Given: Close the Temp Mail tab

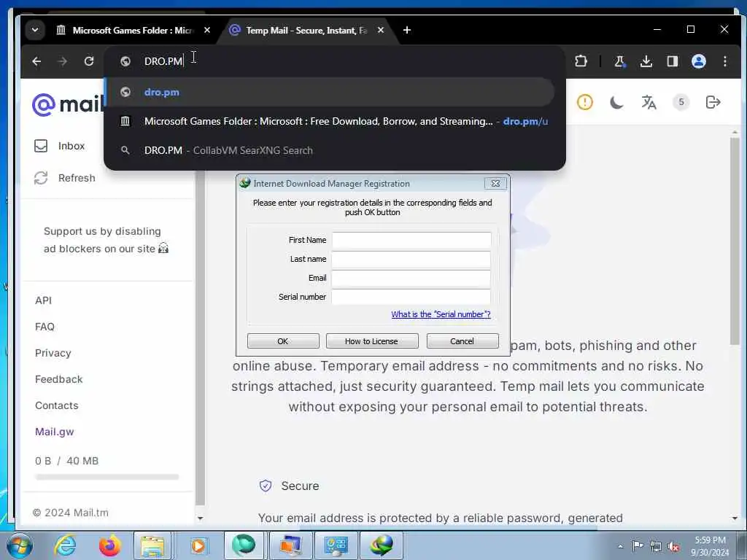Looking at the screenshot, I should click(380, 30).
